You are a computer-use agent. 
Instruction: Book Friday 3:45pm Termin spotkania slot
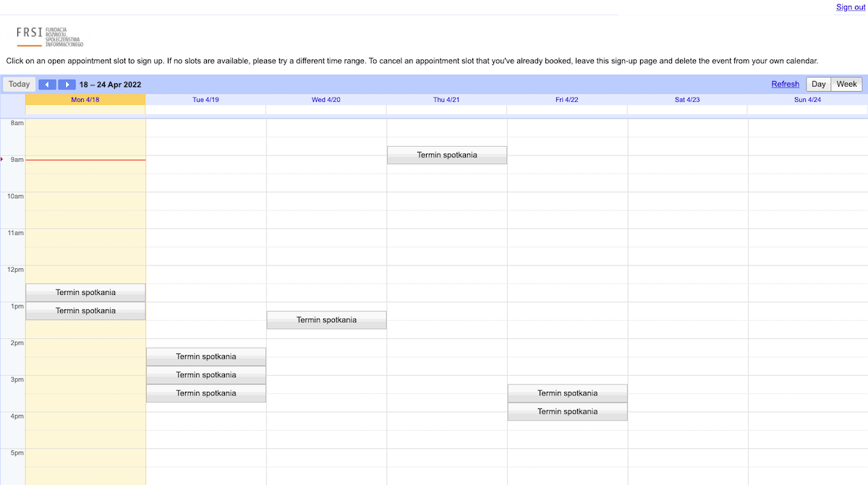[568, 412]
